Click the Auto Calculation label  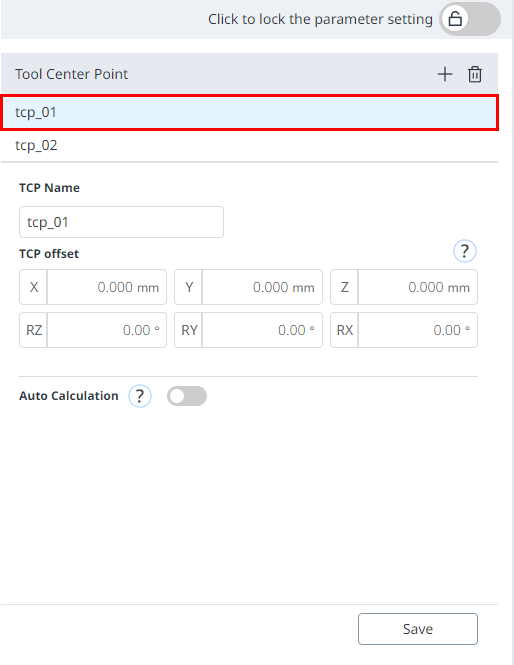pyautogui.click(x=69, y=396)
